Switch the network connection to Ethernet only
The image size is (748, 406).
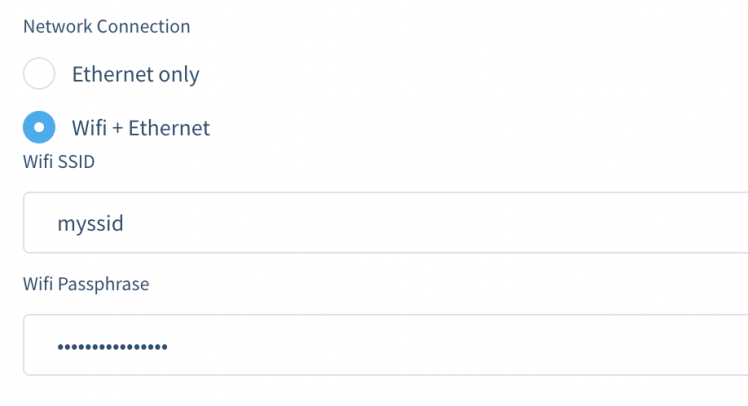[x=39, y=75]
